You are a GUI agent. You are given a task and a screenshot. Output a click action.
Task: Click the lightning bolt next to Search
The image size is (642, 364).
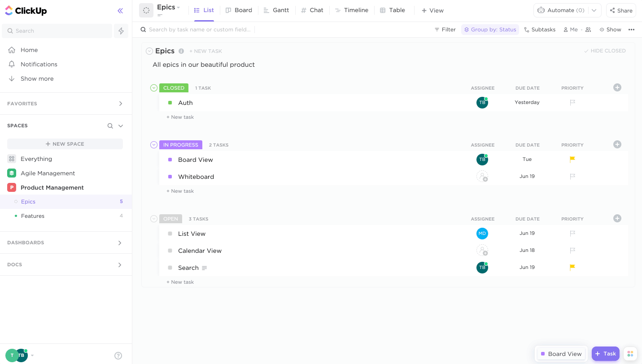click(x=121, y=30)
